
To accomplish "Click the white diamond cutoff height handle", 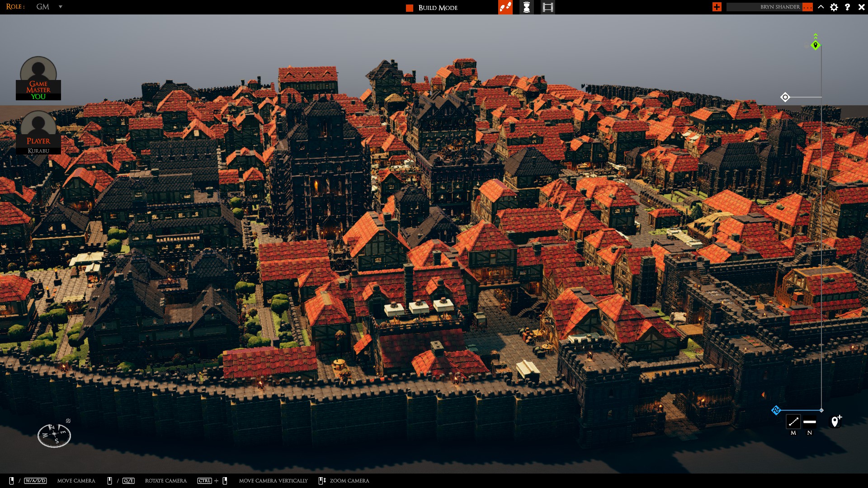I will pos(785,97).
